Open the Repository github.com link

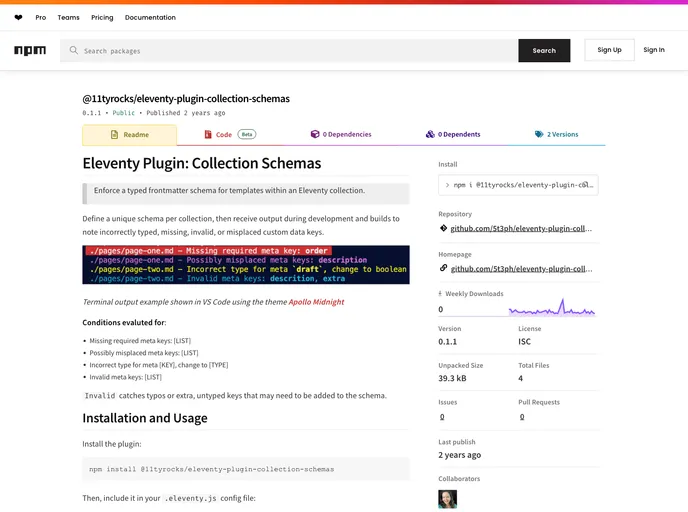pos(521,229)
